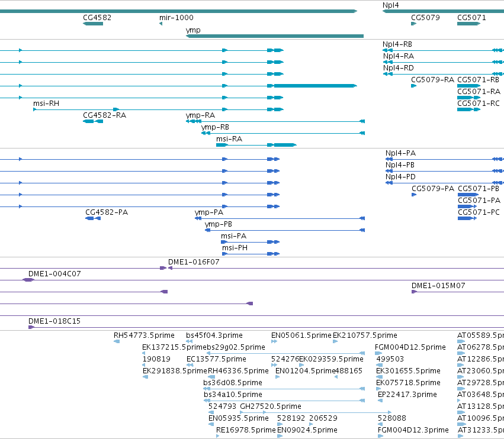Viewport: 504px width, 439px height.
Task: Click the EK029359.5prime EST label
Action: [x=331, y=359]
